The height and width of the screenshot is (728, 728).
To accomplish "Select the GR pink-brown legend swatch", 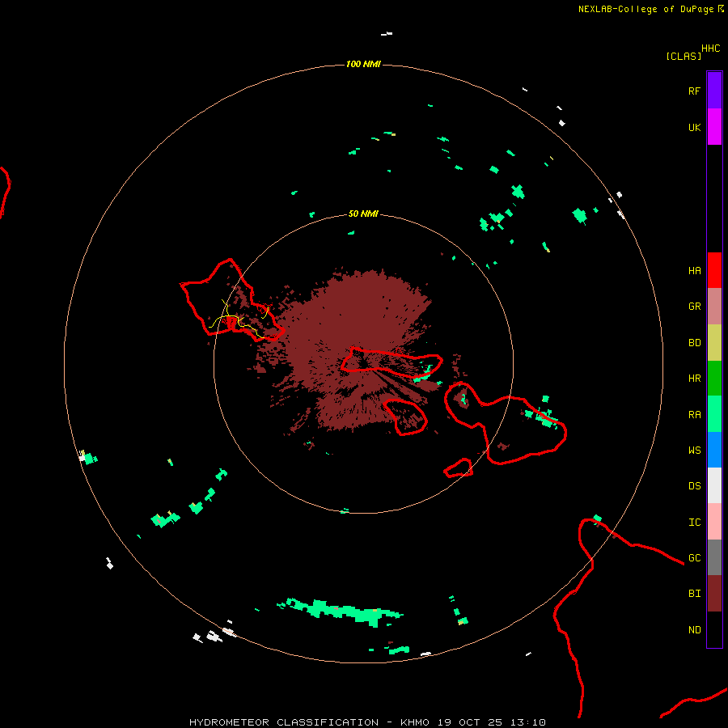I will (714, 307).
